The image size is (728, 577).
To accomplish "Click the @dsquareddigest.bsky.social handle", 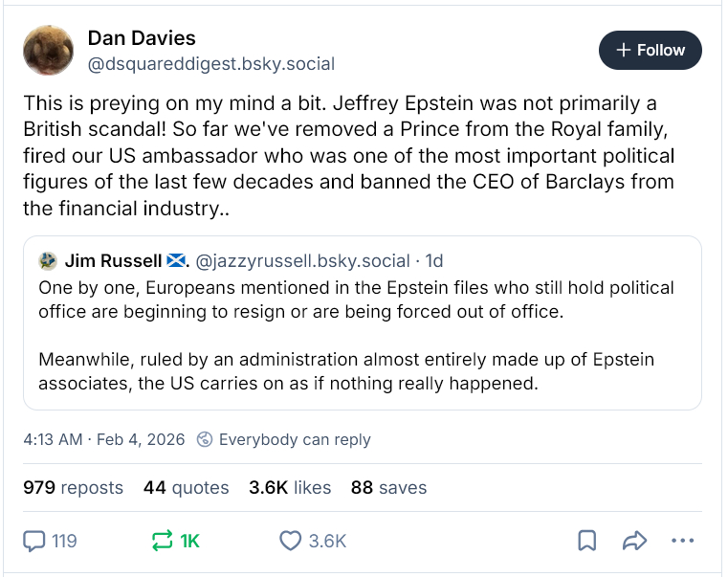I will (x=210, y=64).
